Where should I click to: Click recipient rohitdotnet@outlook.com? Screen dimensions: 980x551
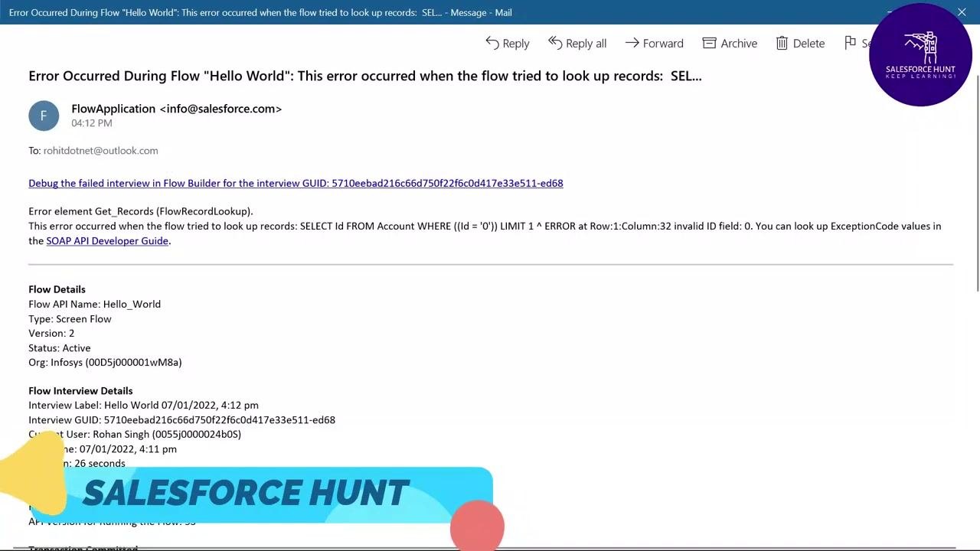(x=100, y=151)
